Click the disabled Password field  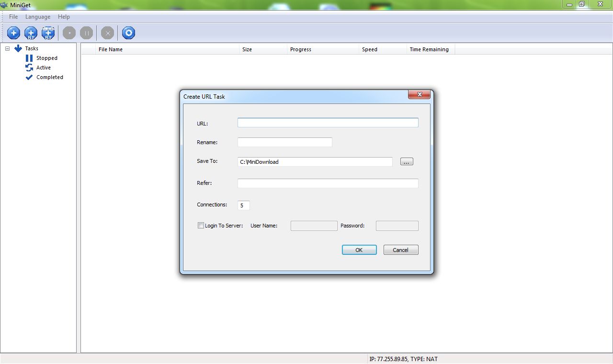(397, 226)
